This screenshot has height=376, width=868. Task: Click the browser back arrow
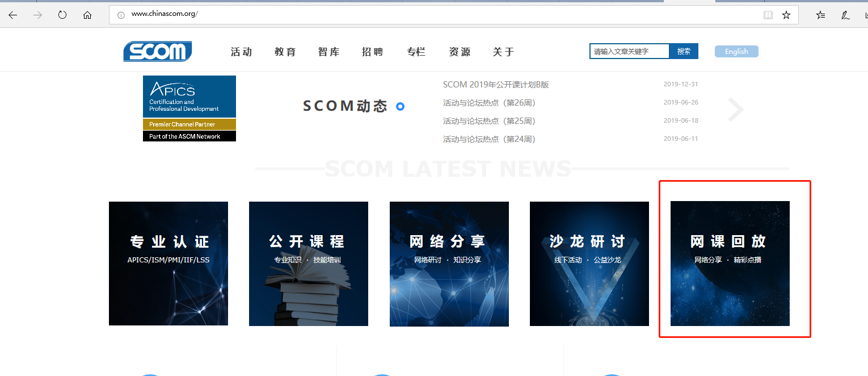[12, 15]
